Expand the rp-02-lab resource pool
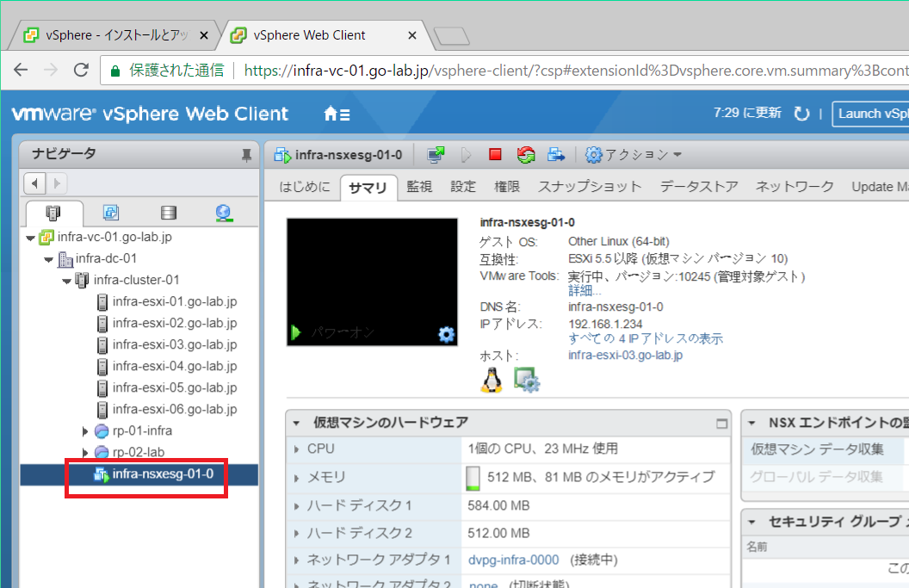The height and width of the screenshot is (588, 909). point(85,452)
